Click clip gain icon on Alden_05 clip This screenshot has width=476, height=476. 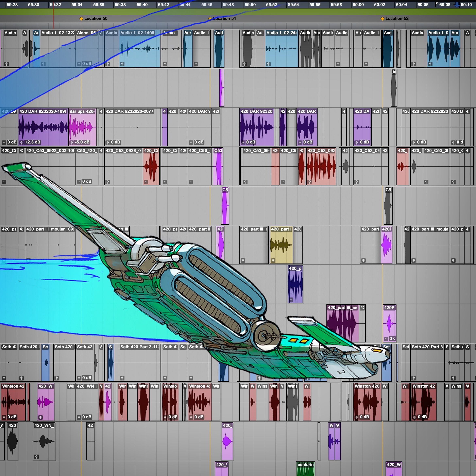coord(79,64)
